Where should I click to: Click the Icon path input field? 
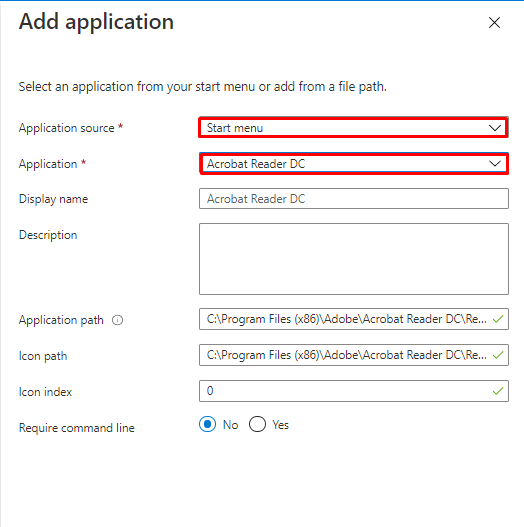click(354, 355)
